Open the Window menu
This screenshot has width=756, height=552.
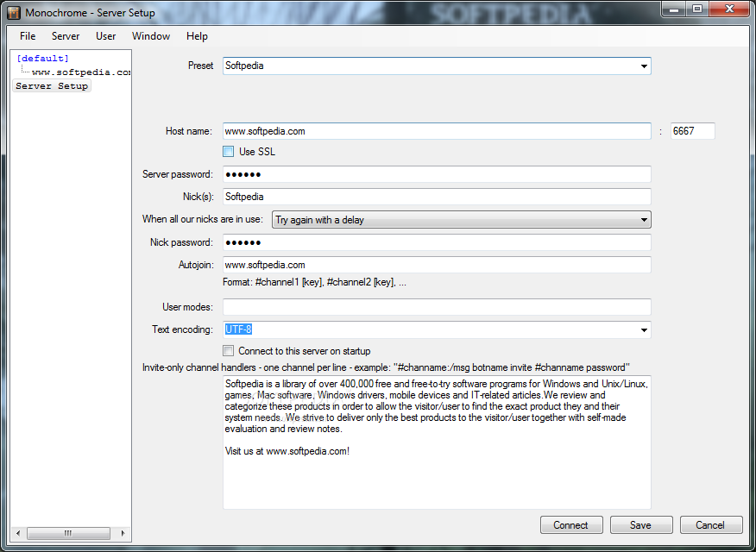click(151, 36)
